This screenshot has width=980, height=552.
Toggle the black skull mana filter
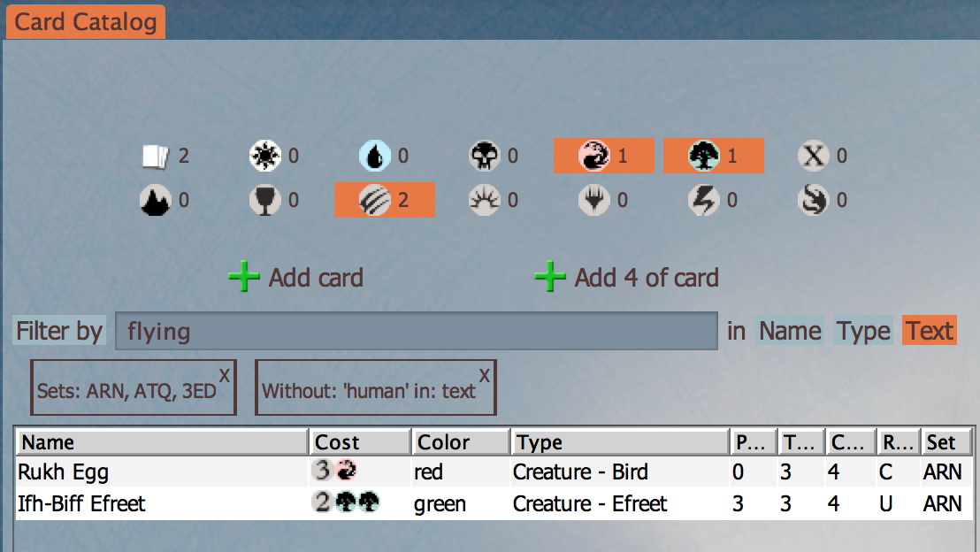coord(483,157)
